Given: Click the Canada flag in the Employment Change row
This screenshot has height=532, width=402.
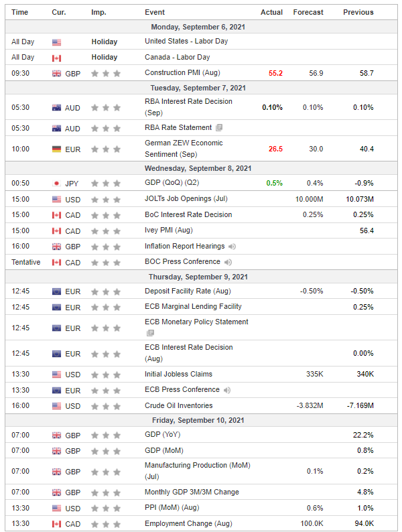Looking at the screenshot, I should [x=57, y=524].
